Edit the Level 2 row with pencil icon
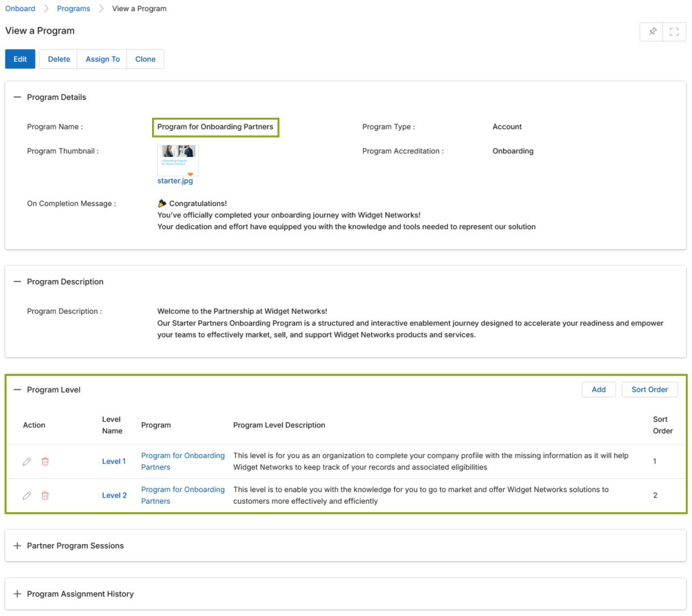Screen dimensions: 692x616 (x=27, y=496)
